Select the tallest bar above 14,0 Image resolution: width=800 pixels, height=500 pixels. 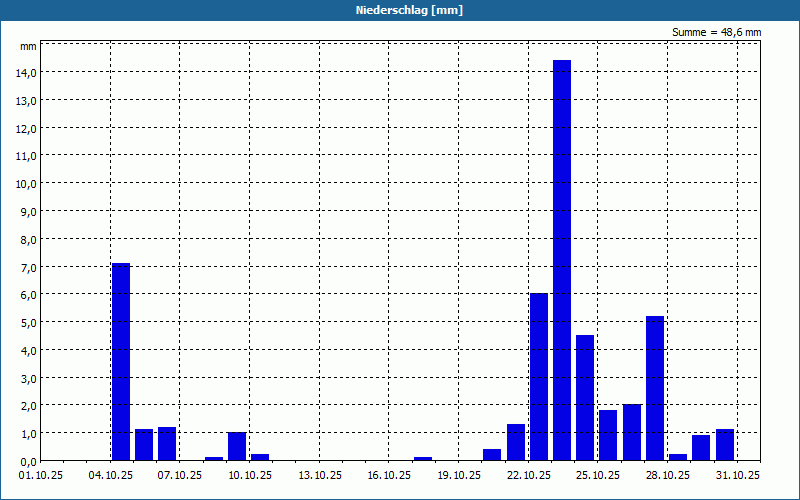pos(562,260)
